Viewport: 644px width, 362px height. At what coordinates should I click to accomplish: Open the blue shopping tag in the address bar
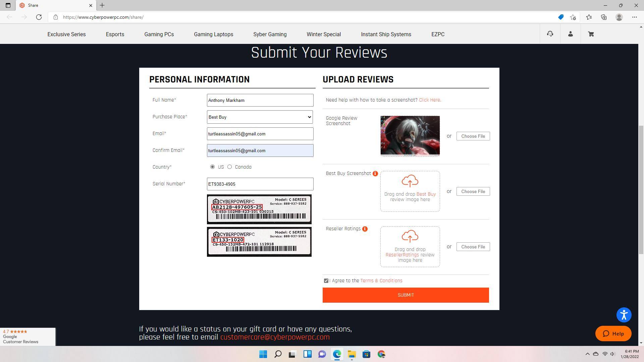(560, 17)
